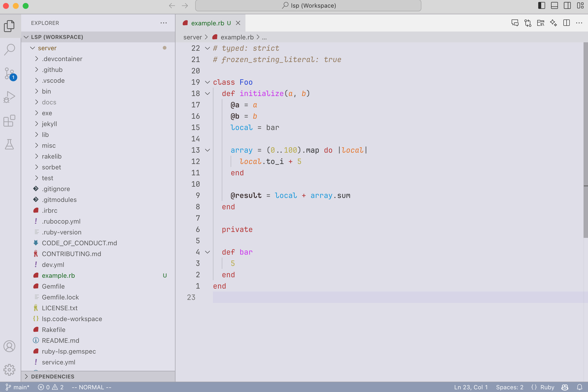Image resolution: width=588 pixels, height=392 pixels.
Task: Fold the initialize method chevron
Action: (208, 94)
